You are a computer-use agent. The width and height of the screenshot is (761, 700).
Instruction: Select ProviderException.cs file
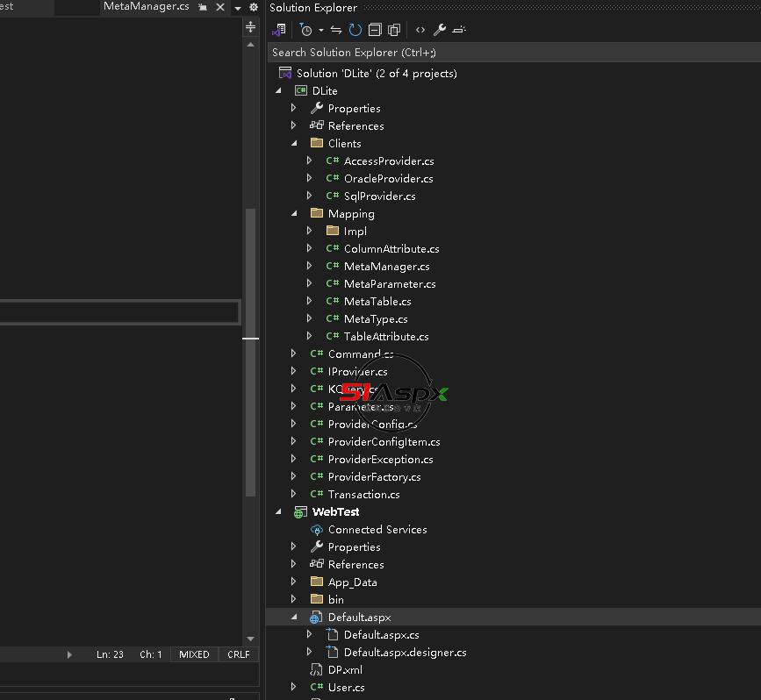[381, 459]
